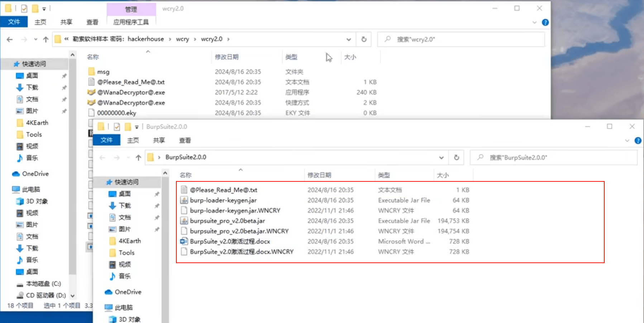This screenshot has height=323, width=644.
Task: Click properties checkmark icon in BurpSuite2.0.0 title bar
Action: [117, 127]
